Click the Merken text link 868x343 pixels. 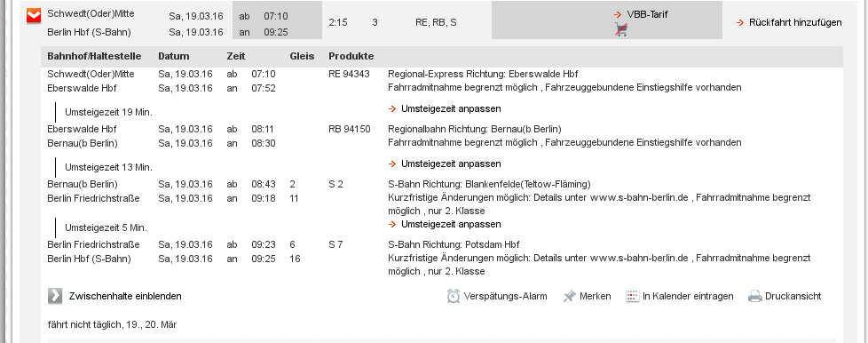[596, 296]
